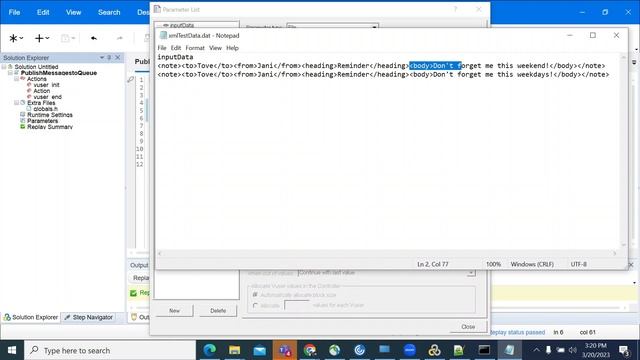Click the pencil icon beside line numbers
This screenshot has height=360, width=640.
tap(131, 80)
